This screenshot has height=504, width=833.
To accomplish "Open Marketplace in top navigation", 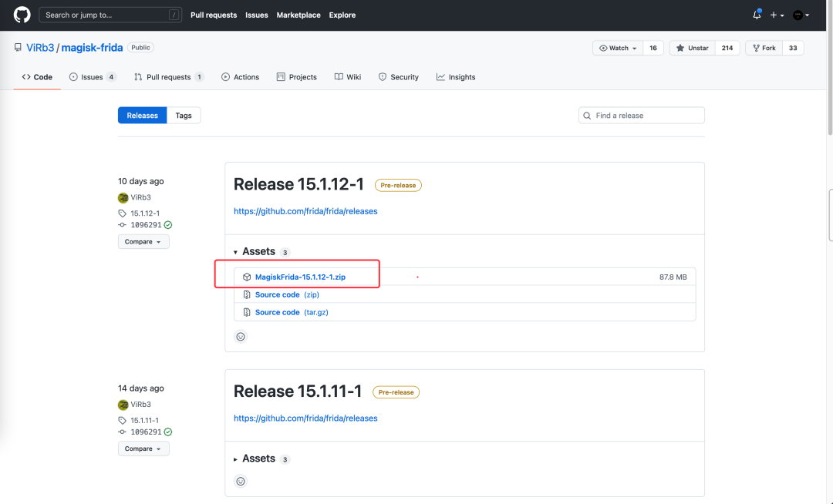I will tap(298, 15).
